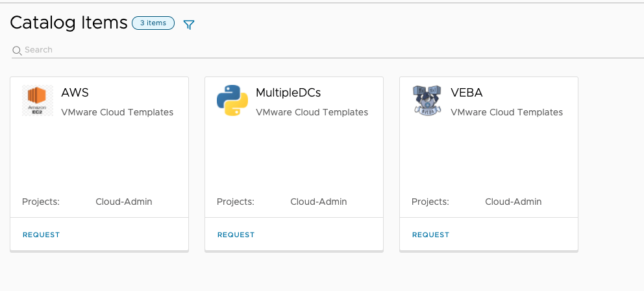
Task: Click Cloud-Admin project on VEBA card
Action: [x=513, y=202]
